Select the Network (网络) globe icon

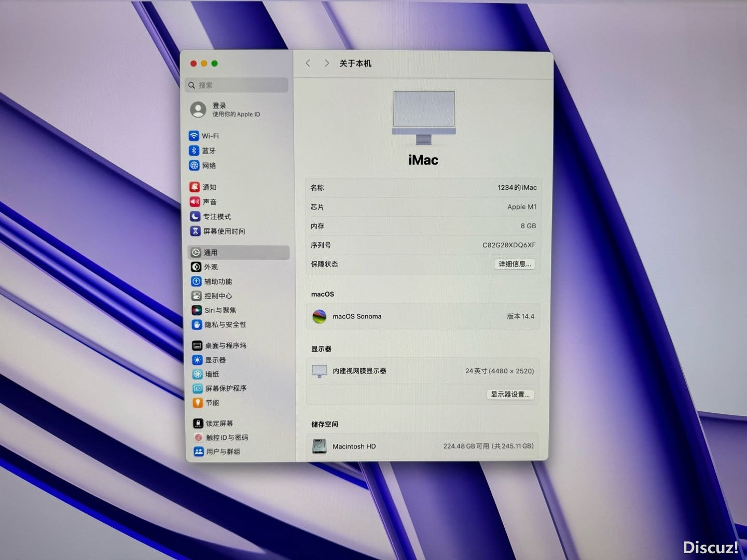click(x=195, y=165)
